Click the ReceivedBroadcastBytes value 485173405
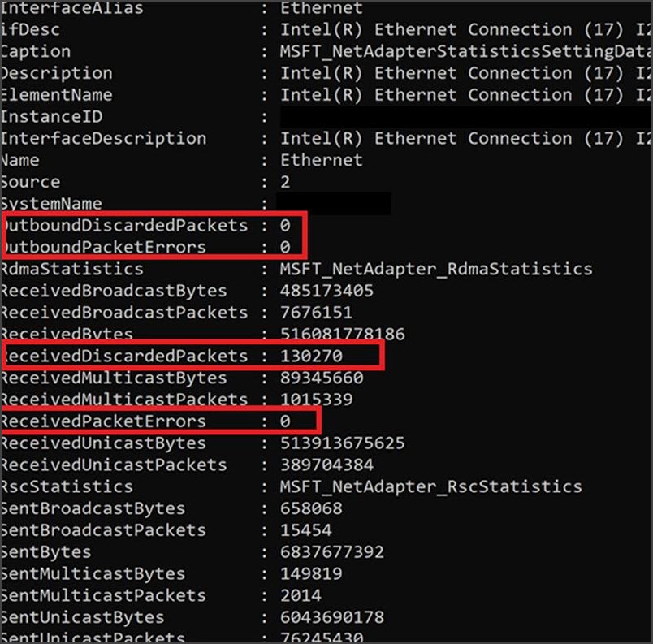Screen dimensions: 653x644 [326, 291]
